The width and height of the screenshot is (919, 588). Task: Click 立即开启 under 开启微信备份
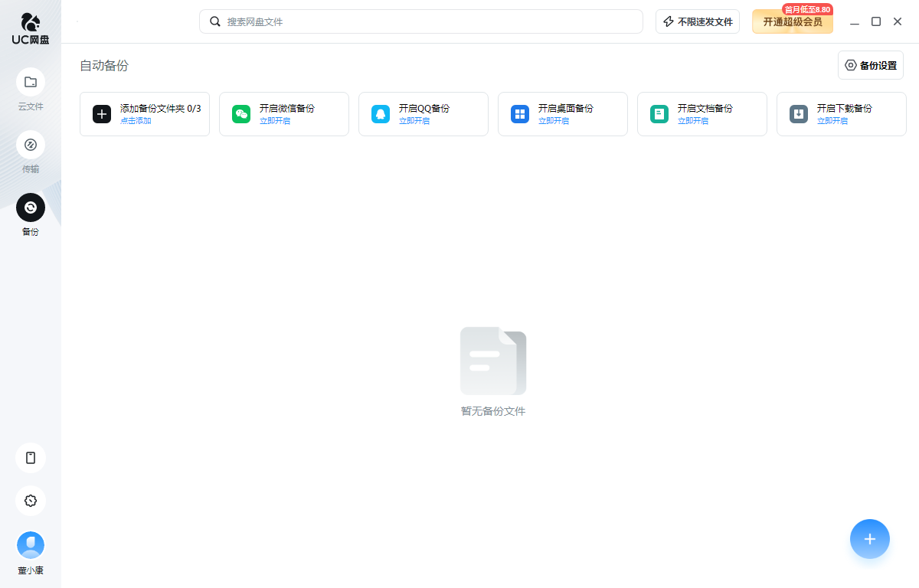275,121
